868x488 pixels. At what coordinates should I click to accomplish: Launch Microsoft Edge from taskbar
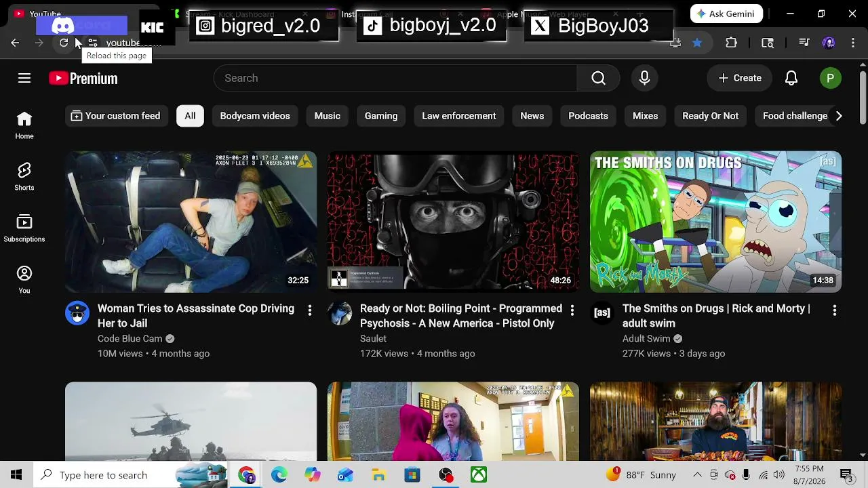(279, 475)
